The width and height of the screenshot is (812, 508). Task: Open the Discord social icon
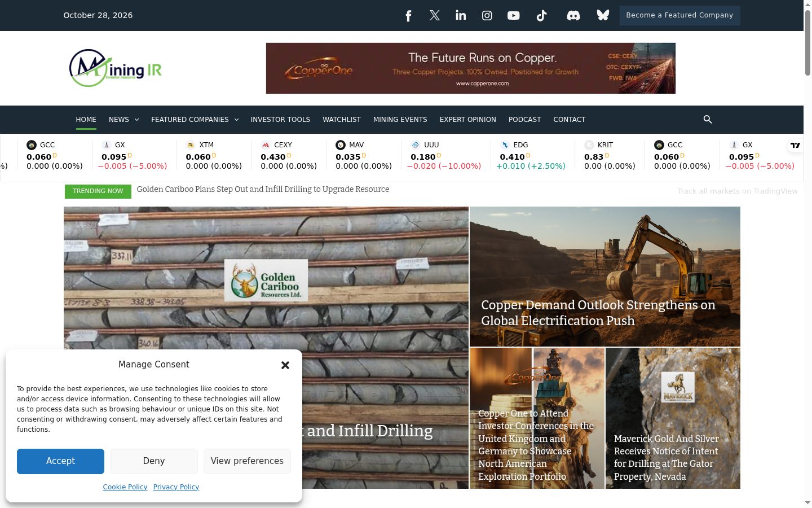(x=573, y=16)
